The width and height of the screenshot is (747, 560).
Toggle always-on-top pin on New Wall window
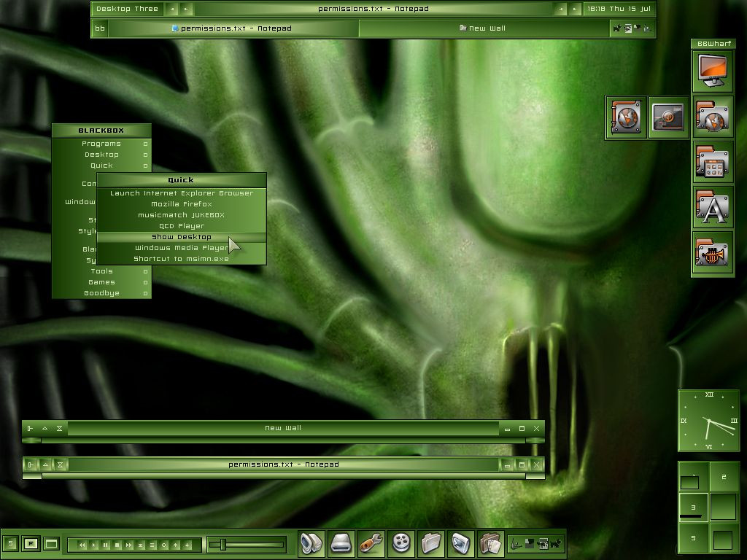point(30,429)
